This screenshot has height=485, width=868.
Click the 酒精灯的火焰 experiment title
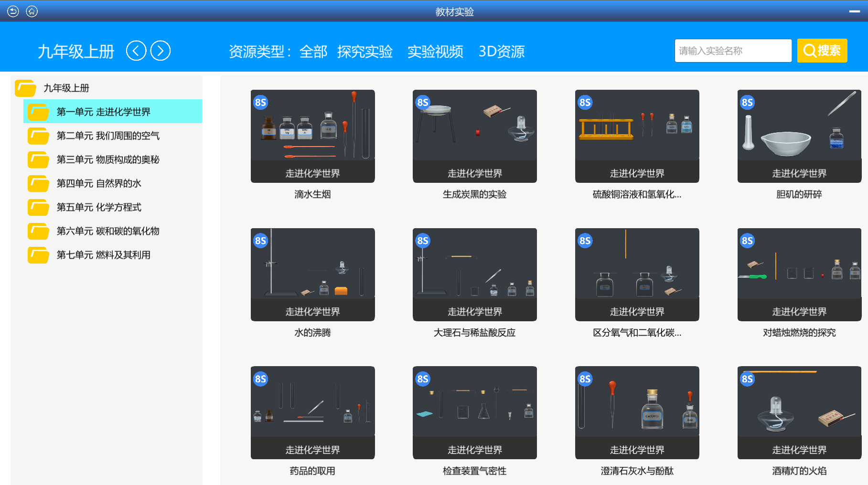tap(799, 471)
